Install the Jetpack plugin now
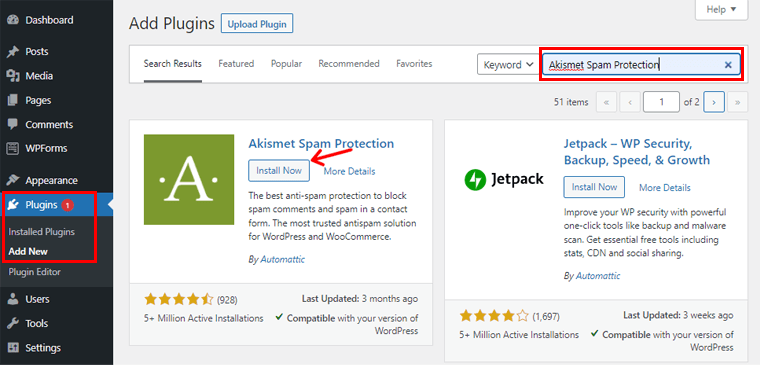 [594, 187]
